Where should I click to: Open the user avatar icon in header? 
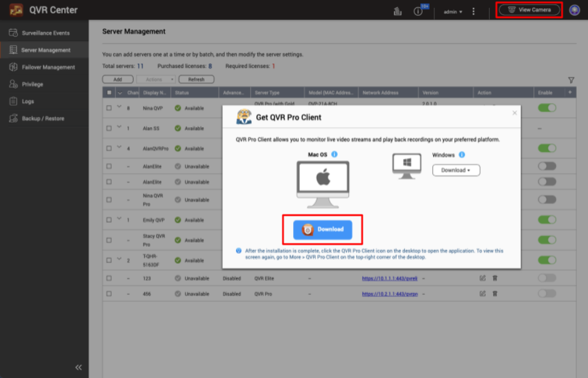pyautogui.click(x=574, y=10)
